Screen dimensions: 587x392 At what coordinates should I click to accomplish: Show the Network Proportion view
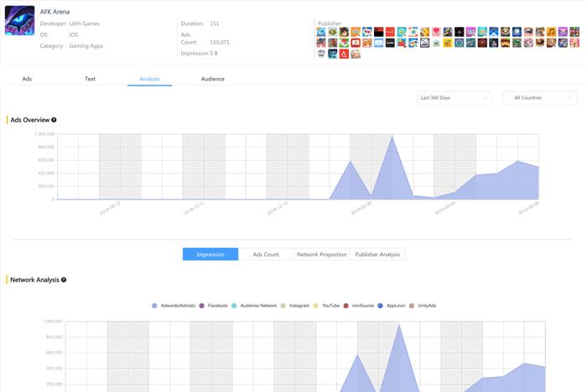tap(321, 255)
